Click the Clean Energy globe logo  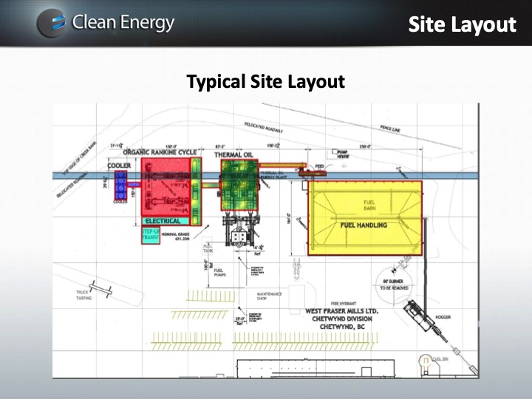[x=51, y=23]
